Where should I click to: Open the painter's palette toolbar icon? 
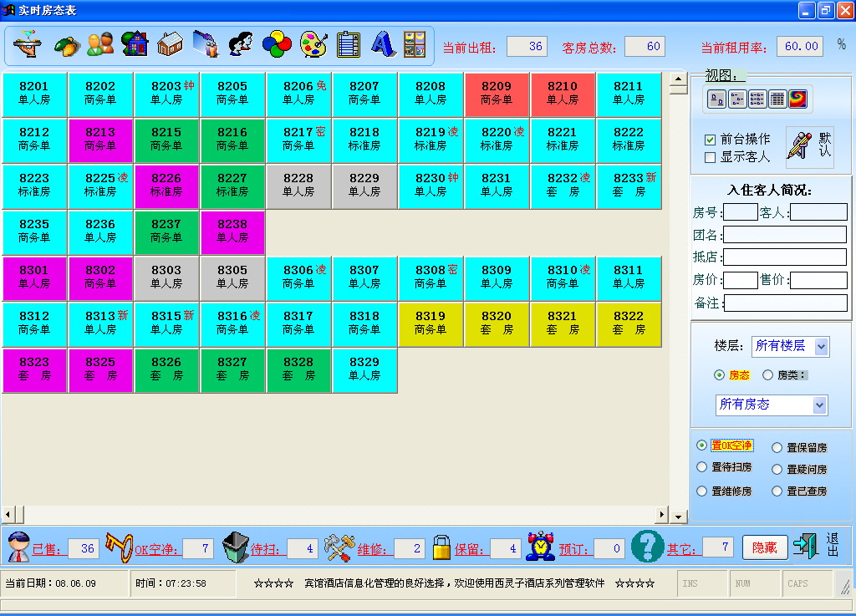(314, 44)
